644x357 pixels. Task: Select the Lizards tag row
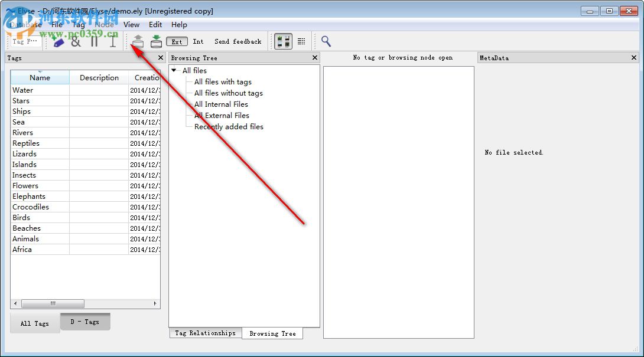[x=86, y=154]
